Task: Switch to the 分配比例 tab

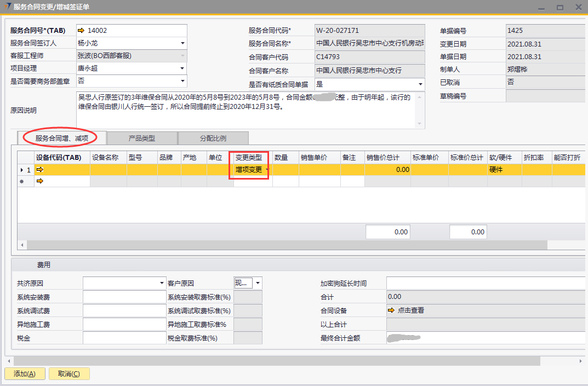Action: point(213,138)
